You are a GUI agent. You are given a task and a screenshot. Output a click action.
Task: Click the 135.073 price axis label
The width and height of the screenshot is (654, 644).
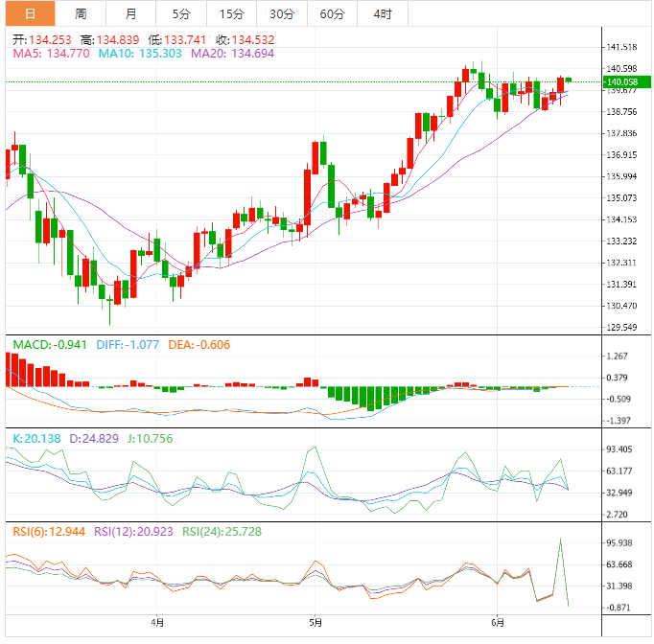621,198
